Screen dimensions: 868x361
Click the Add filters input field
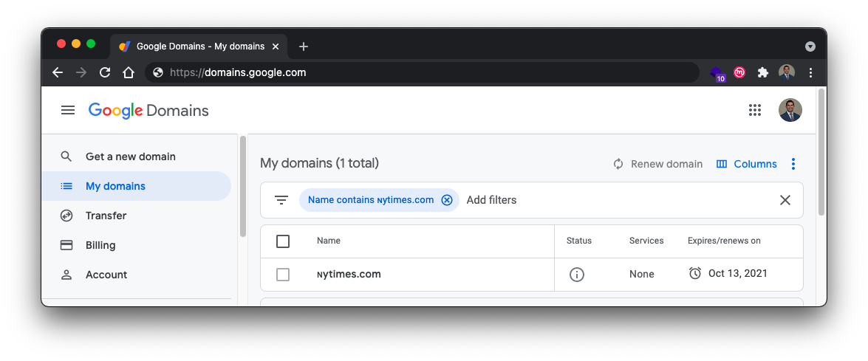491,200
